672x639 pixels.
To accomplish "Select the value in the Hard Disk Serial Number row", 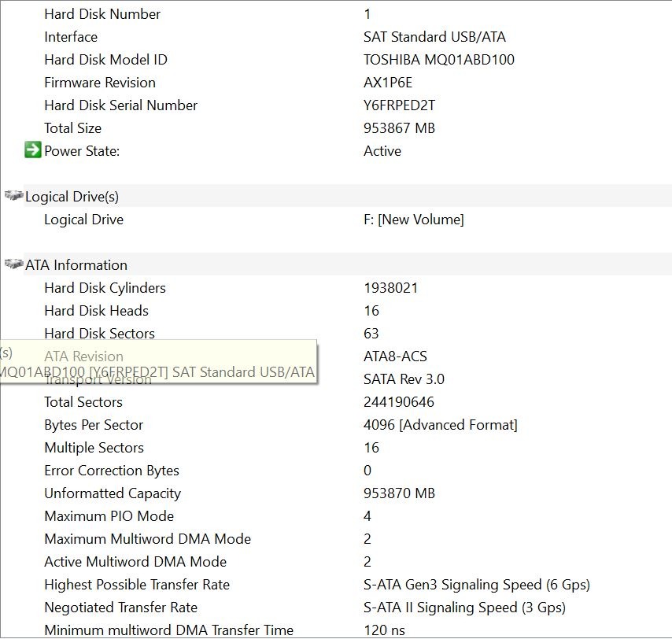I will [400, 105].
